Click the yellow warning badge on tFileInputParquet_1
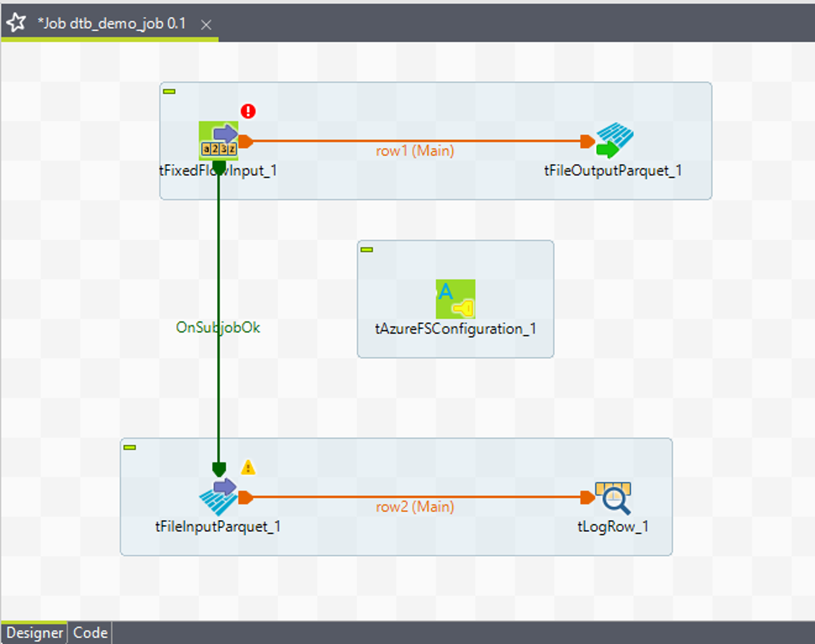815x644 pixels. (248, 467)
